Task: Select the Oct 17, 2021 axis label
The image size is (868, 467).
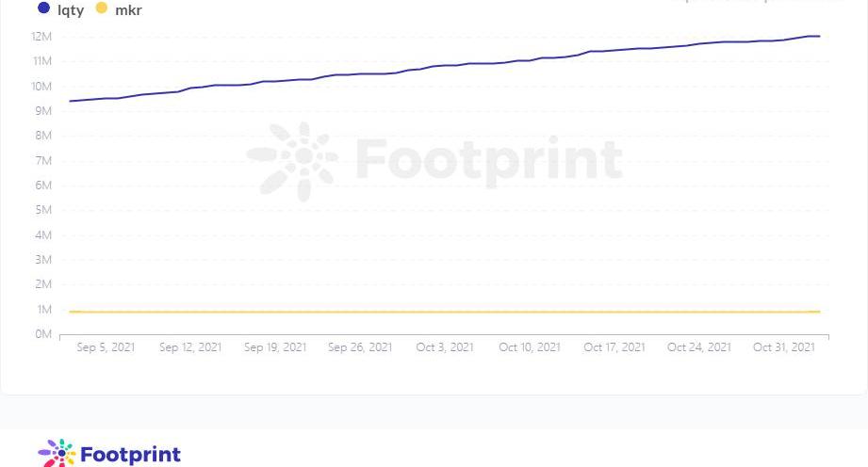Action: coord(614,347)
